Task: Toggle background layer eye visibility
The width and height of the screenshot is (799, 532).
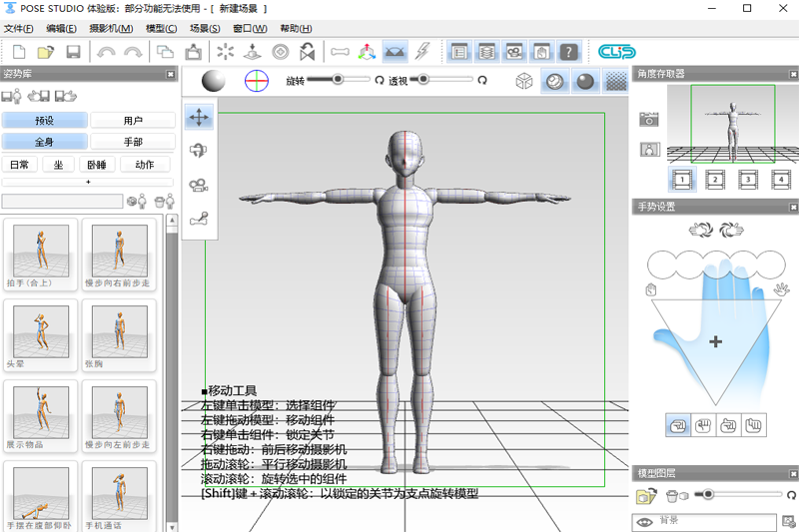Action: coord(646,521)
